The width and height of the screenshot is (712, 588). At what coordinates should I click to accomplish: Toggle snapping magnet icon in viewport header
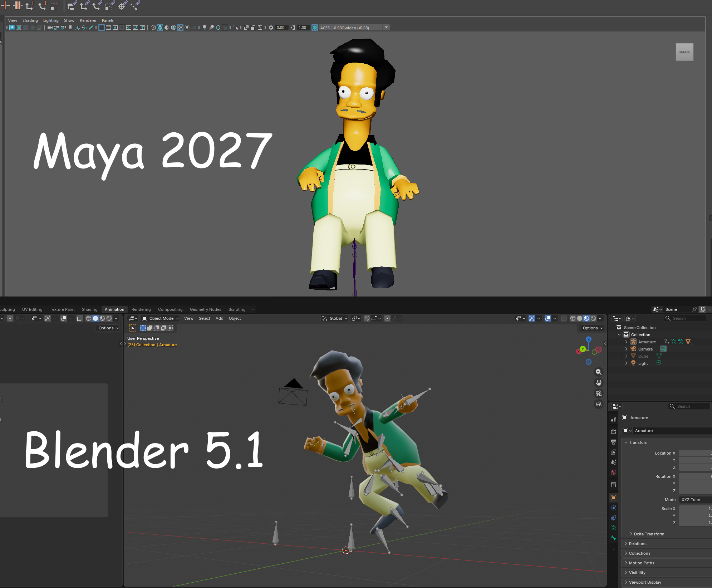(367, 318)
